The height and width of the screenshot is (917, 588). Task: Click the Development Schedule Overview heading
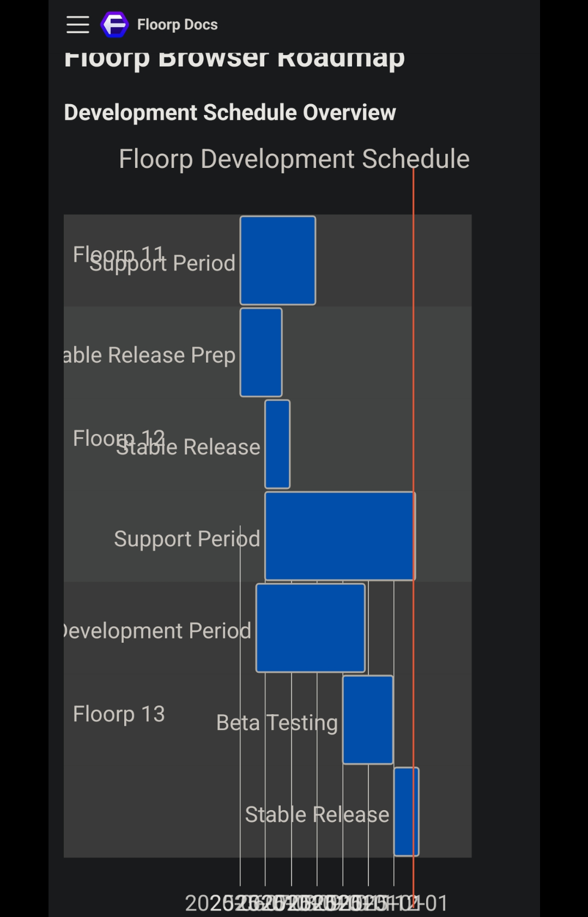[x=229, y=112]
